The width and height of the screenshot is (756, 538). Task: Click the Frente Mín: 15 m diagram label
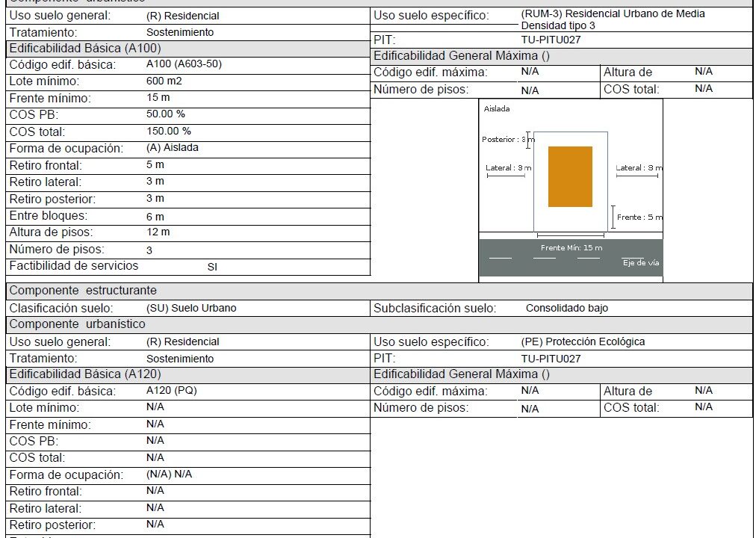click(x=571, y=248)
